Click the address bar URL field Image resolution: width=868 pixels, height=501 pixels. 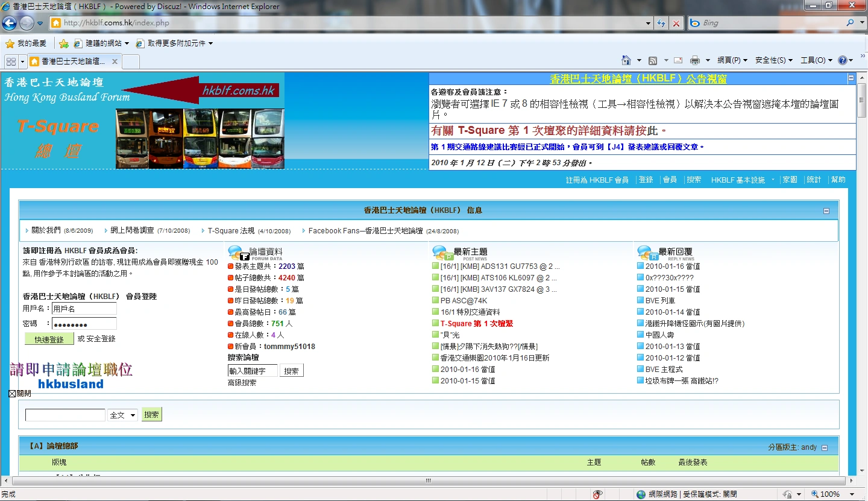point(347,23)
